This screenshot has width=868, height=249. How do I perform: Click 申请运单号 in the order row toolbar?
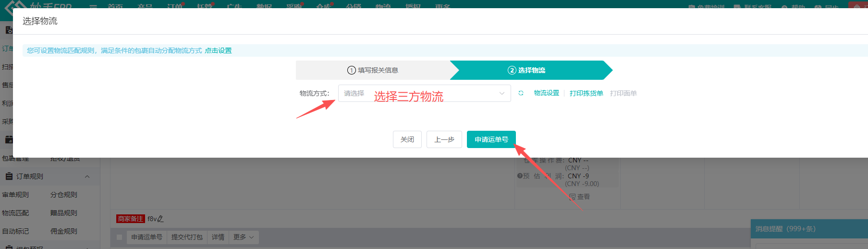pyautogui.click(x=147, y=237)
